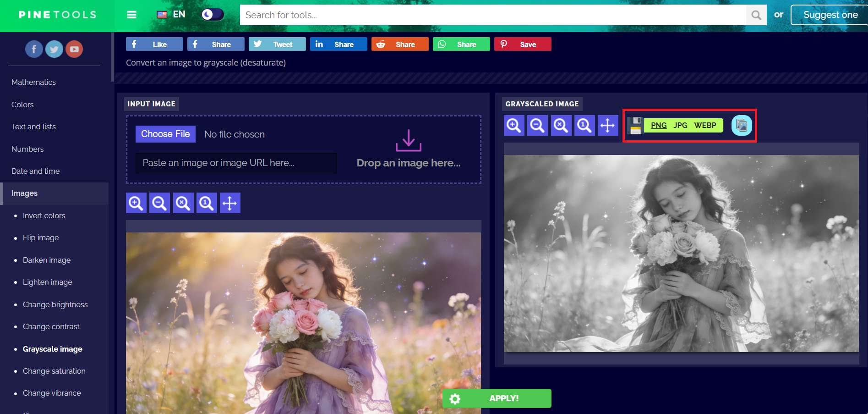Screen dimensions: 868x414
Task: Select the grayscaled image pan tool
Action: coord(608,125)
